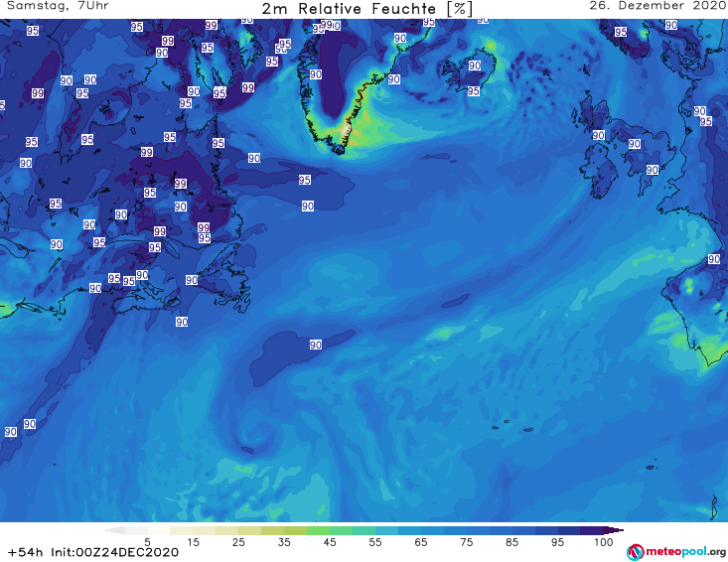Click the legend value '25'
The width and height of the screenshot is (728, 562).
point(238,542)
